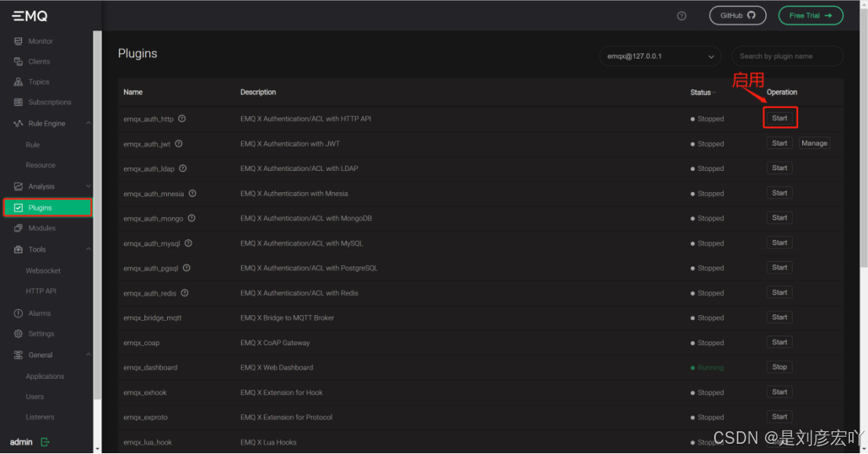The image size is (868, 454).
Task: Start the emqx_auth_ldap plugin
Action: coord(779,168)
